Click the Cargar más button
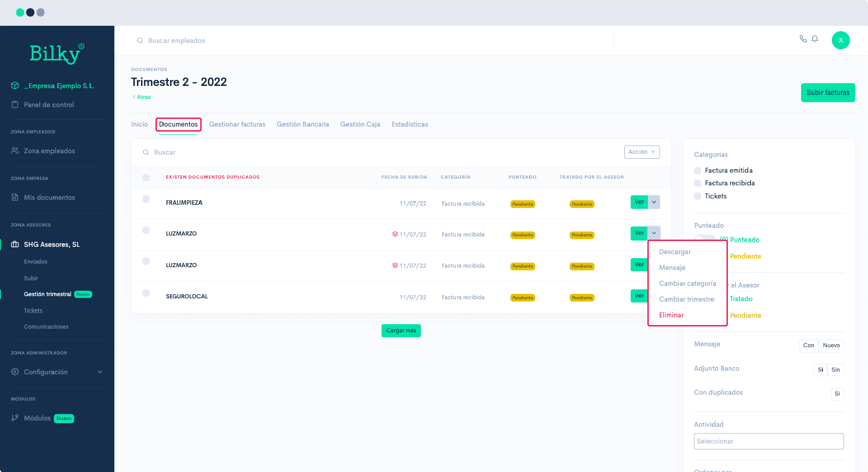The image size is (868, 472). 401,330
